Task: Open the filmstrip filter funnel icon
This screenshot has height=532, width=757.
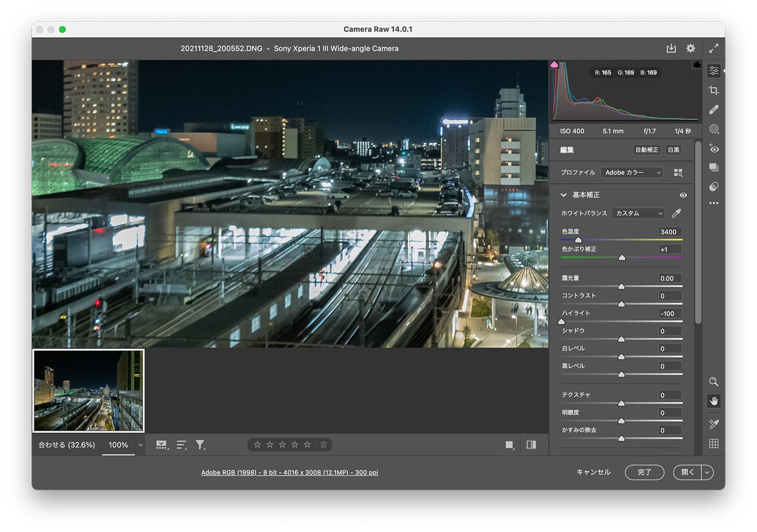Action: (x=200, y=444)
